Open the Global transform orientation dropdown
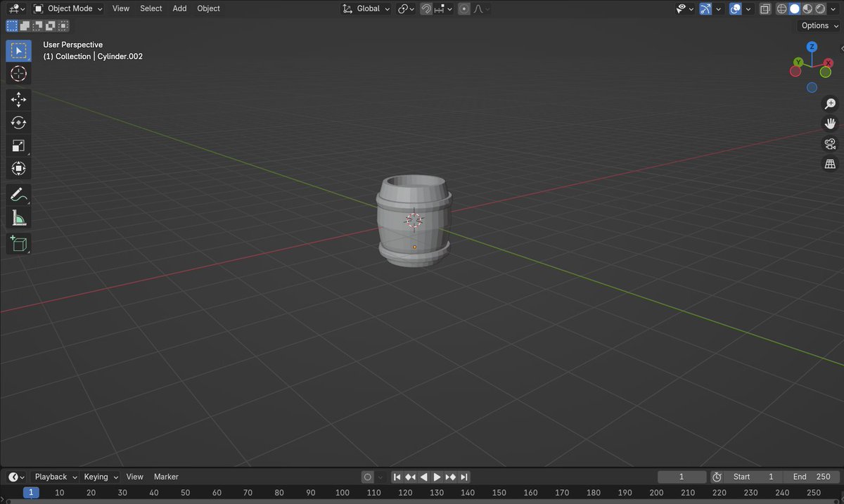This screenshot has height=504, width=844. [x=366, y=9]
